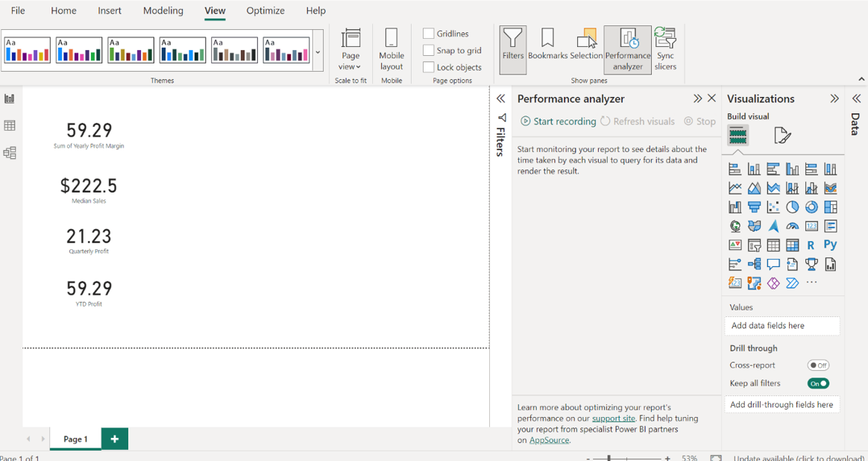Switch to Mobile layout
The image size is (868, 461).
pyautogui.click(x=391, y=48)
